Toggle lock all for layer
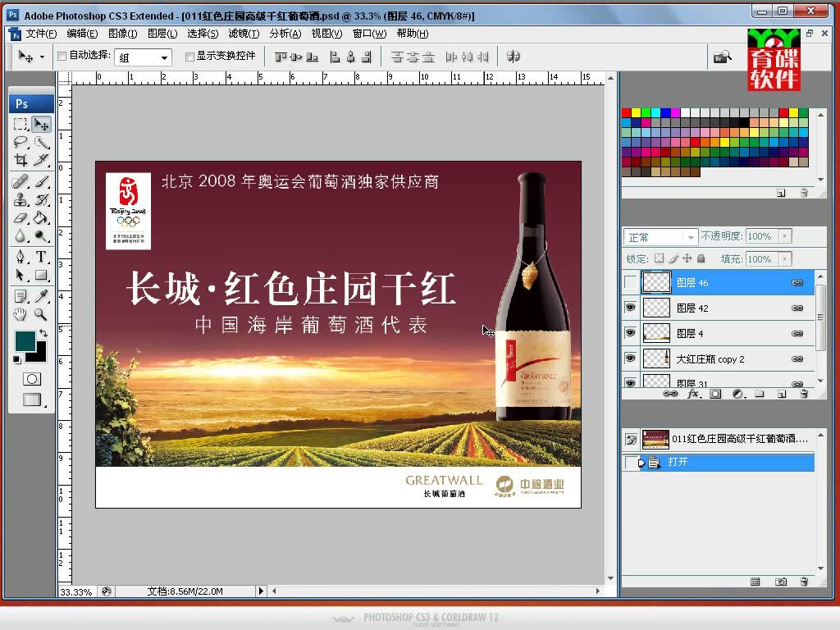840x630 pixels. [701, 258]
